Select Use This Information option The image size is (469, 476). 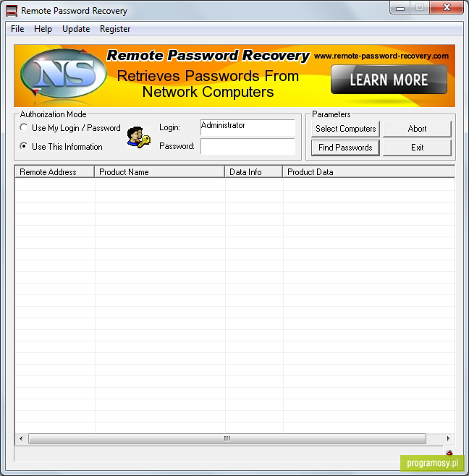[61, 147]
